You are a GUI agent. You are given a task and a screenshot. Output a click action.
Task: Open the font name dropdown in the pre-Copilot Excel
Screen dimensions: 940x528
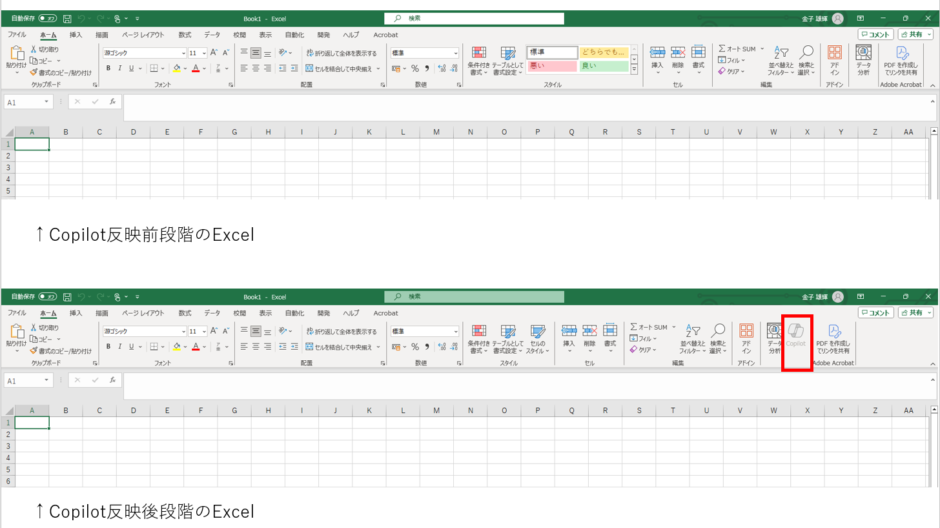[183, 53]
